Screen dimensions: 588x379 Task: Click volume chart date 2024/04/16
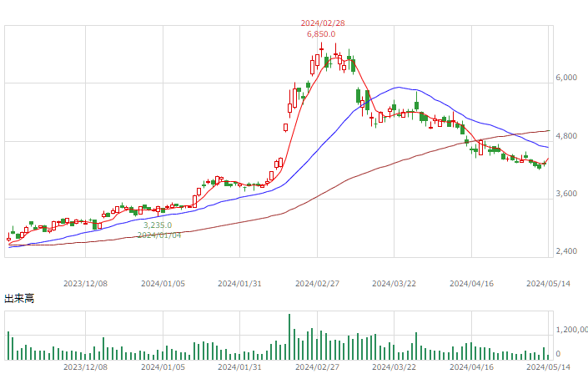tap(472, 367)
